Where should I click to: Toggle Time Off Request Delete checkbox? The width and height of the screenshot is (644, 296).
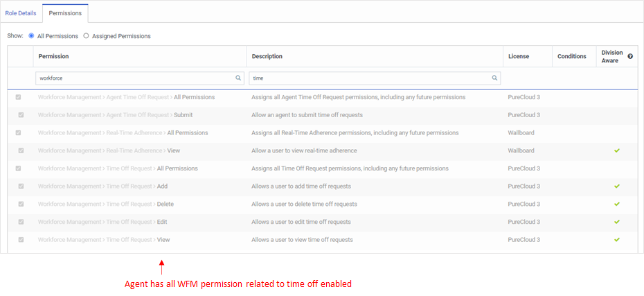pyautogui.click(x=21, y=204)
